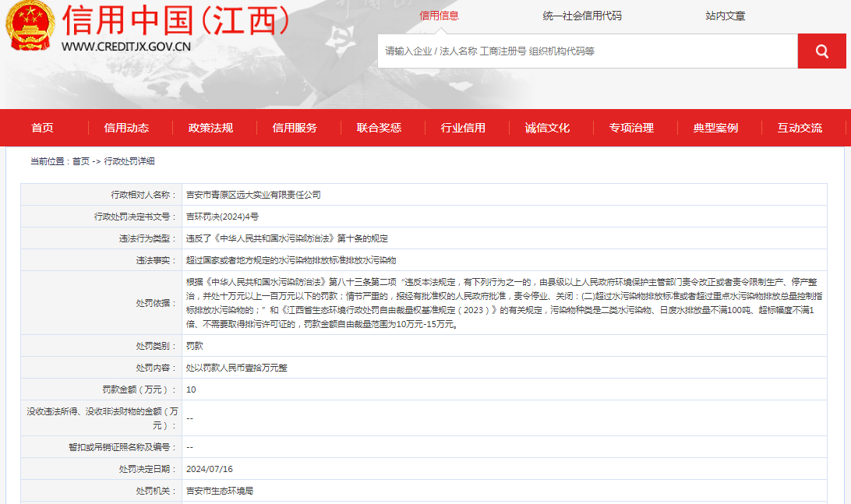Open the 信用动态 navigation menu

(126, 128)
